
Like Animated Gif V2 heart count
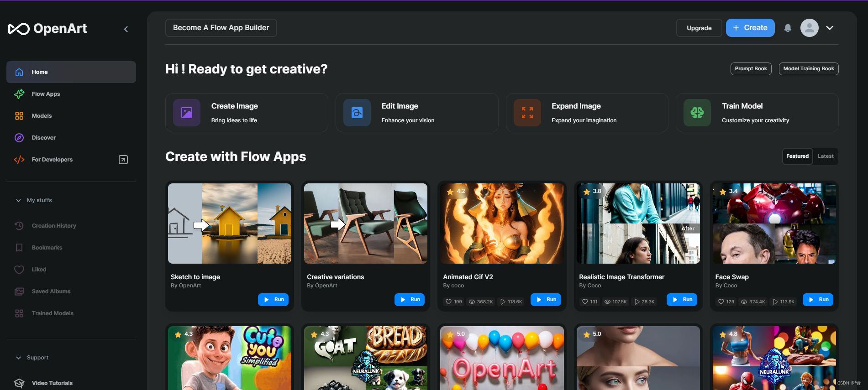coord(453,302)
